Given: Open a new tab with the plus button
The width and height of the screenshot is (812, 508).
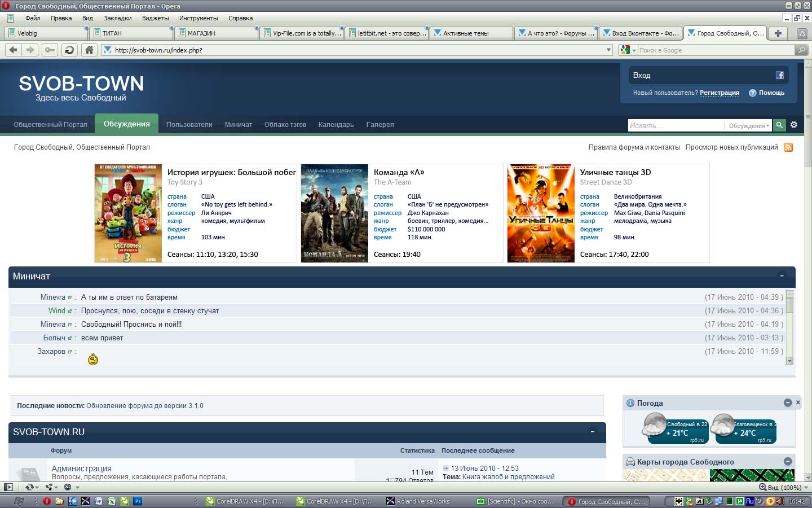Looking at the screenshot, I should coord(778,33).
